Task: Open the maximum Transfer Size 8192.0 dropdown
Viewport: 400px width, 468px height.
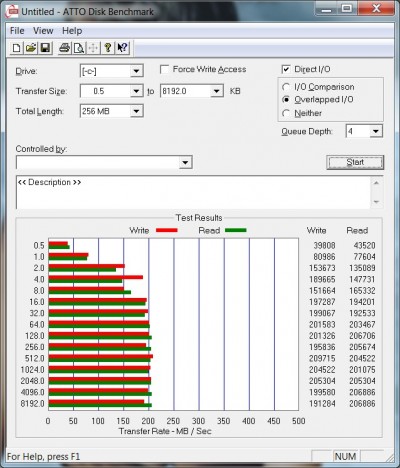Action: 216,91
